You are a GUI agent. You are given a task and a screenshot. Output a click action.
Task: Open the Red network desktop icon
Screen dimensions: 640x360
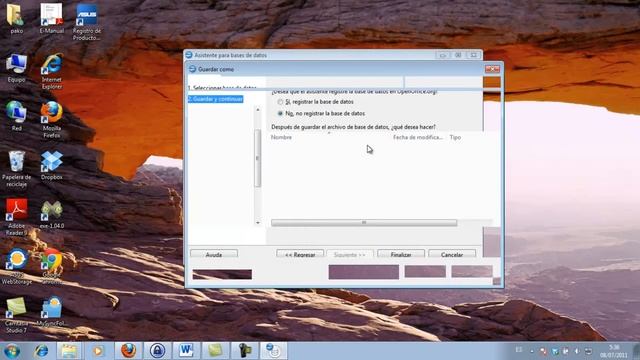(16, 116)
